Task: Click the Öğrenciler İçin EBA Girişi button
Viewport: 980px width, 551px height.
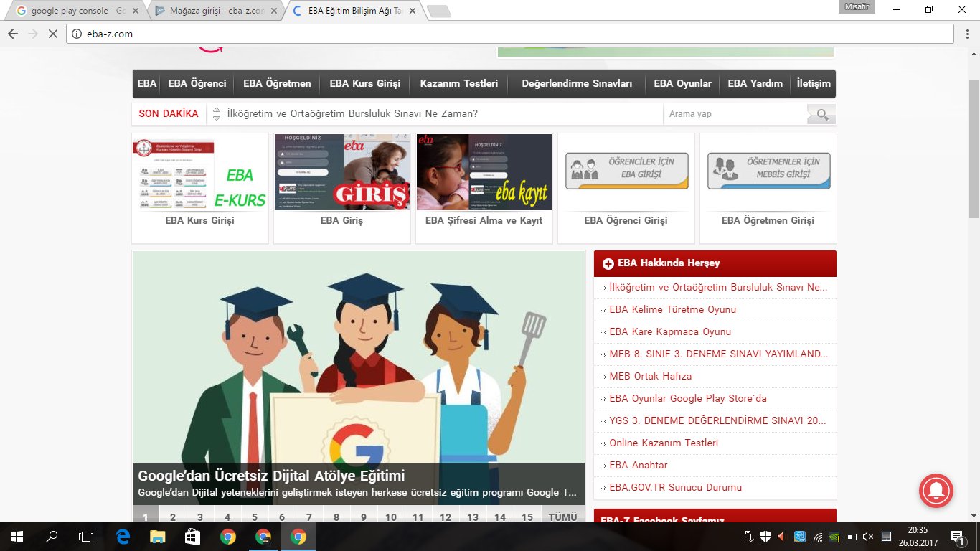Action: pos(626,171)
